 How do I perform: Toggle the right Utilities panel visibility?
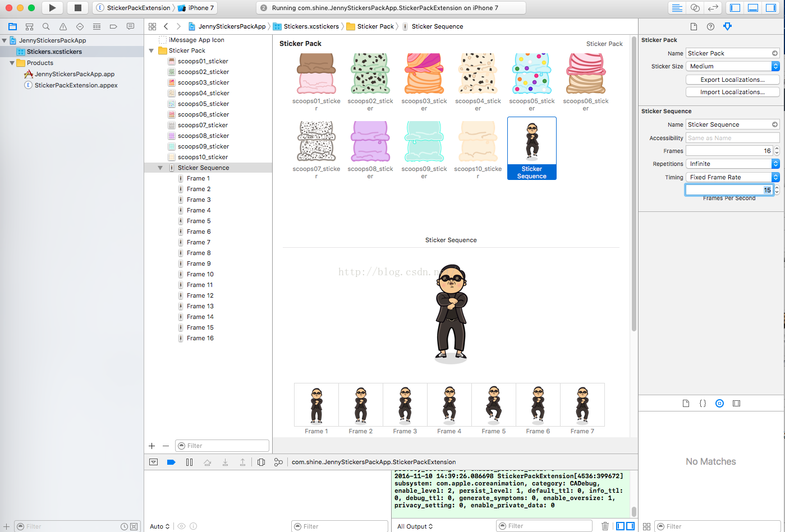click(770, 8)
